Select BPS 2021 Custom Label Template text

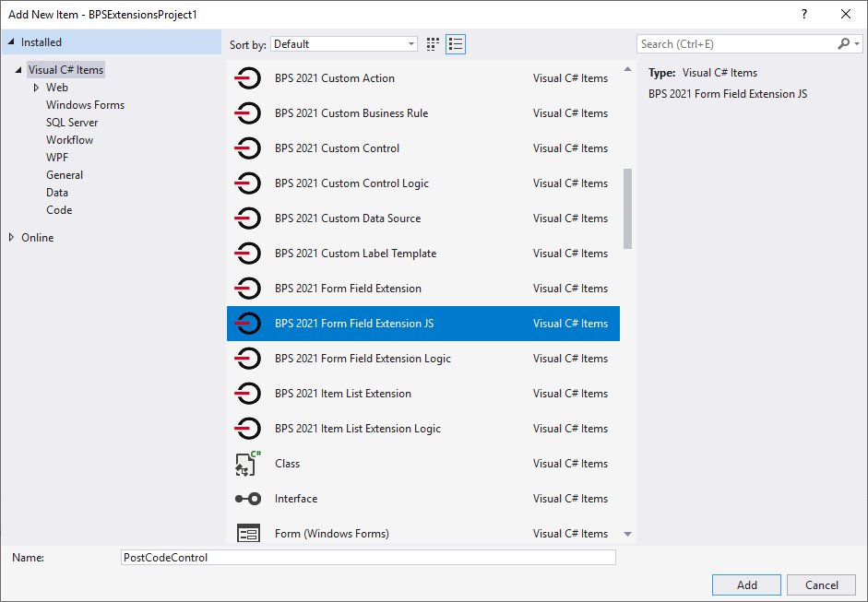pos(355,254)
